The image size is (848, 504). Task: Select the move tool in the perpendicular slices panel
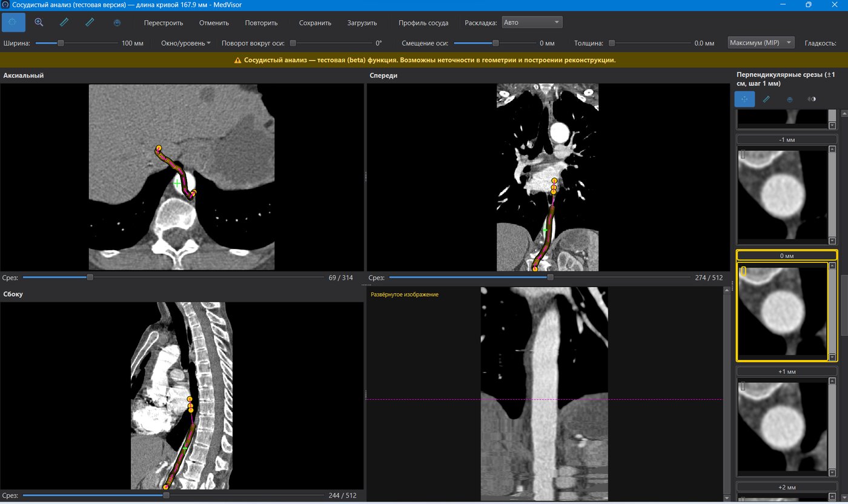[744, 99]
